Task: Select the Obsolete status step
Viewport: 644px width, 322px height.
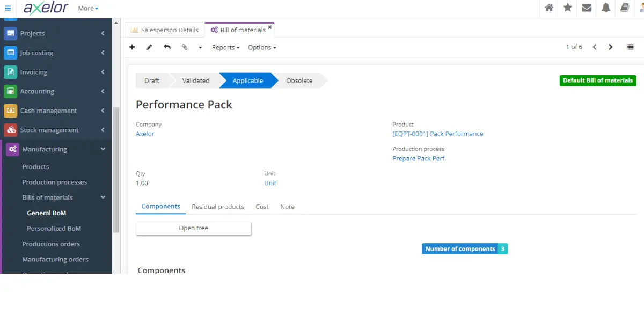Action: coord(299,80)
